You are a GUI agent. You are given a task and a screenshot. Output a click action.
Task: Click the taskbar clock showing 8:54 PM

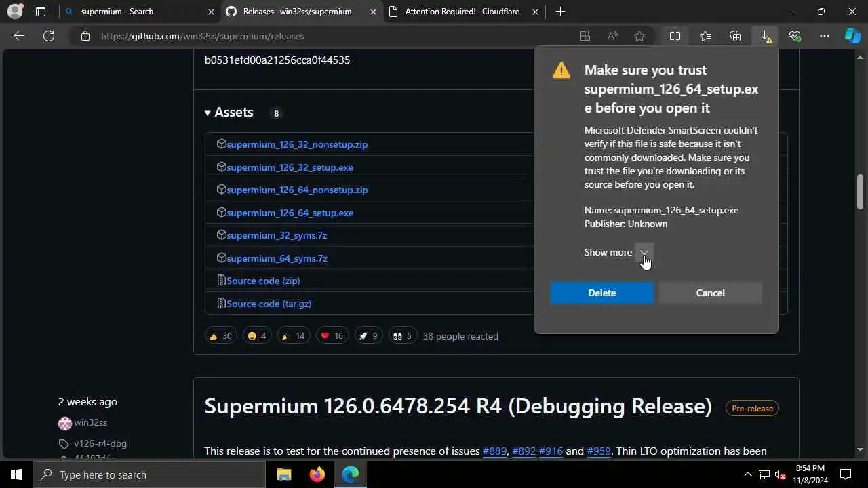[810, 474]
